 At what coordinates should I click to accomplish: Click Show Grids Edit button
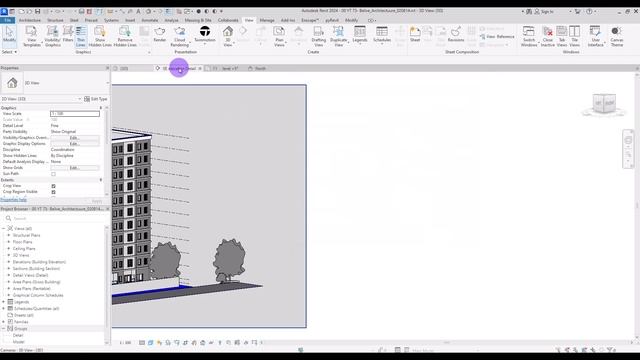pyautogui.click(x=74, y=168)
